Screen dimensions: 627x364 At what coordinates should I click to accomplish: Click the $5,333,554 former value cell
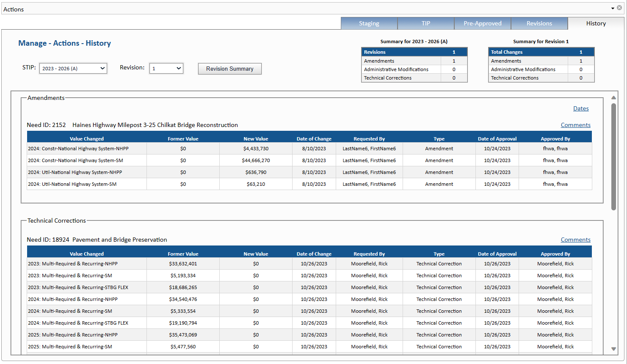pos(183,311)
